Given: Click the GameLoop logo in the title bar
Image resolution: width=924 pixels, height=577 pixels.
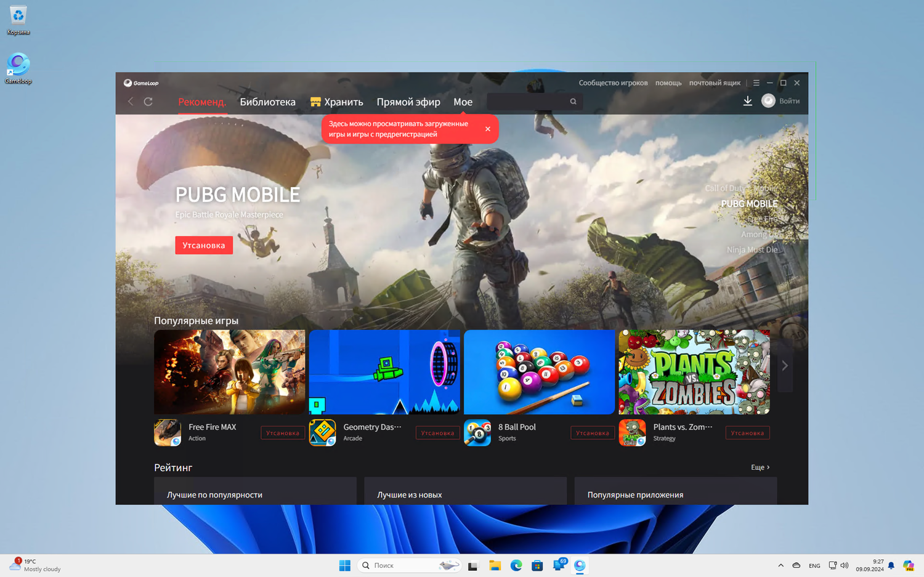Looking at the screenshot, I should coord(141,83).
